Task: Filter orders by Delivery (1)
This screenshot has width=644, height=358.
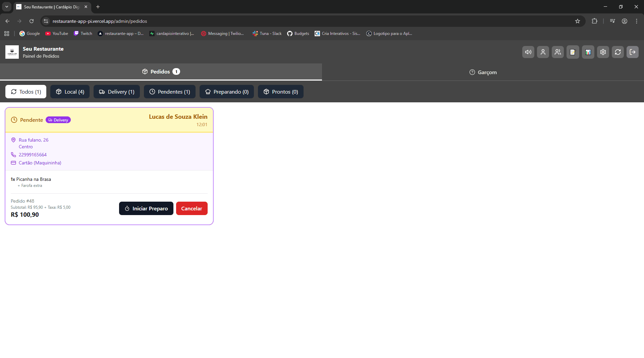Action: coord(116,92)
